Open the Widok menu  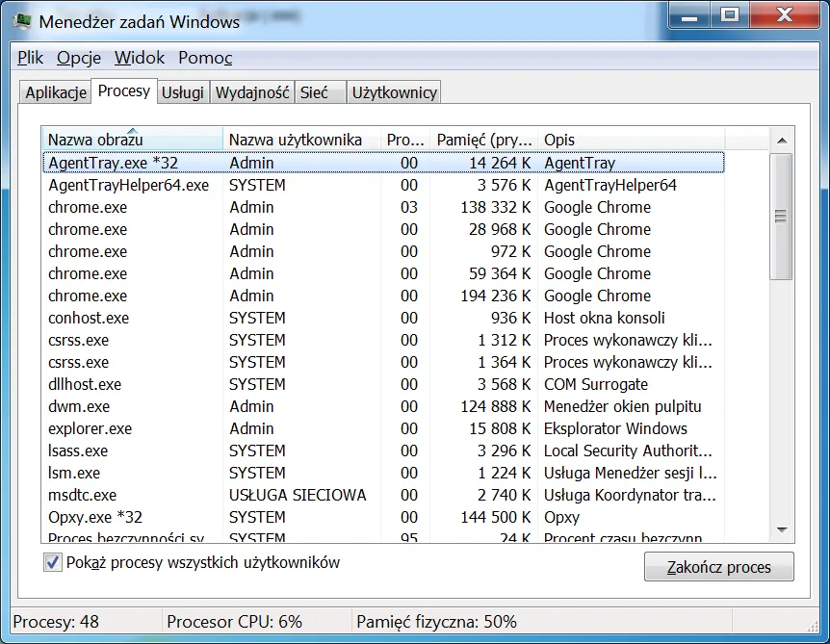(x=140, y=58)
